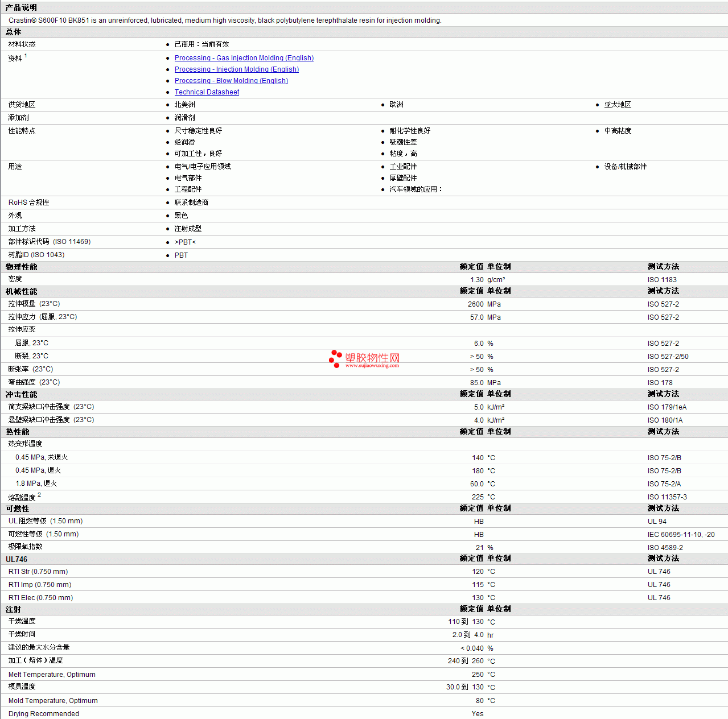
Task: Open the Technical Datasheet link
Action: point(207,92)
